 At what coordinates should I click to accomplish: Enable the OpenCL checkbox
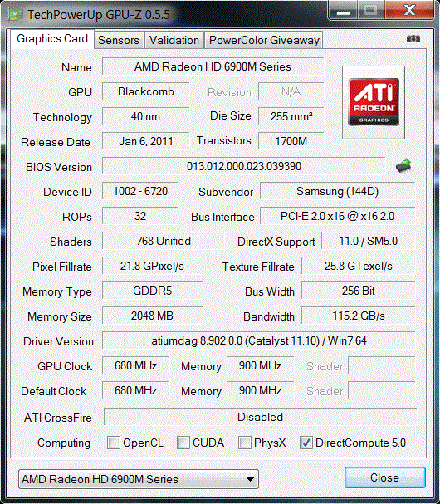point(114,443)
